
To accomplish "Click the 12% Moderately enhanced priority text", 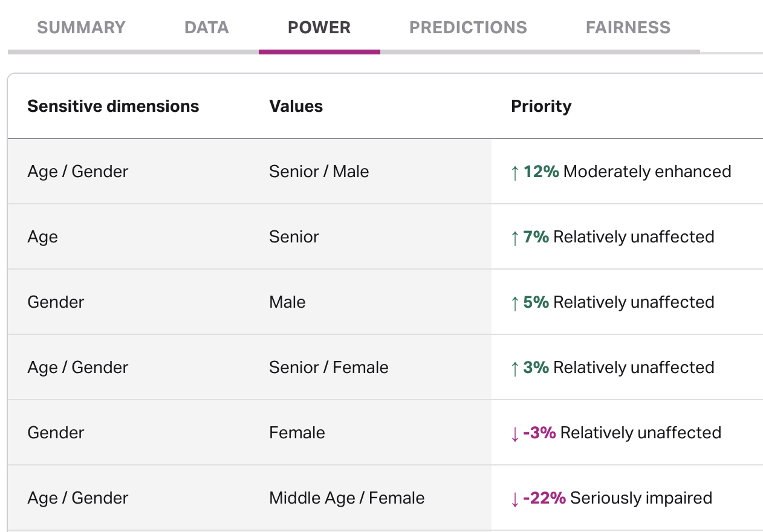I will click(x=628, y=172).
